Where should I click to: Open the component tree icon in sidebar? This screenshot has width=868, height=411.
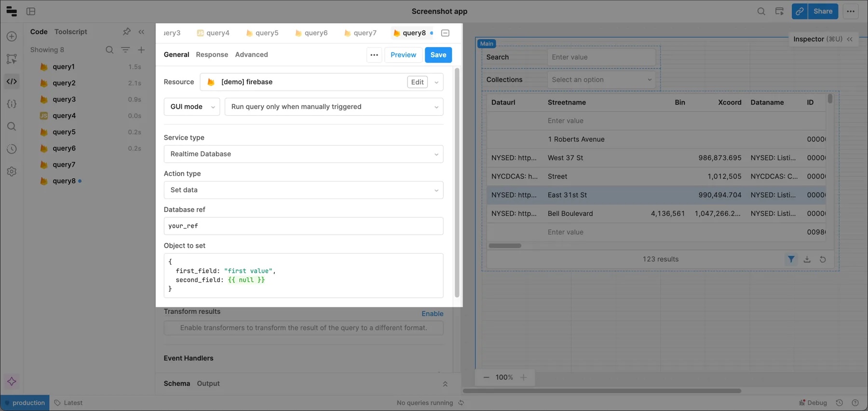coord(12,59)
